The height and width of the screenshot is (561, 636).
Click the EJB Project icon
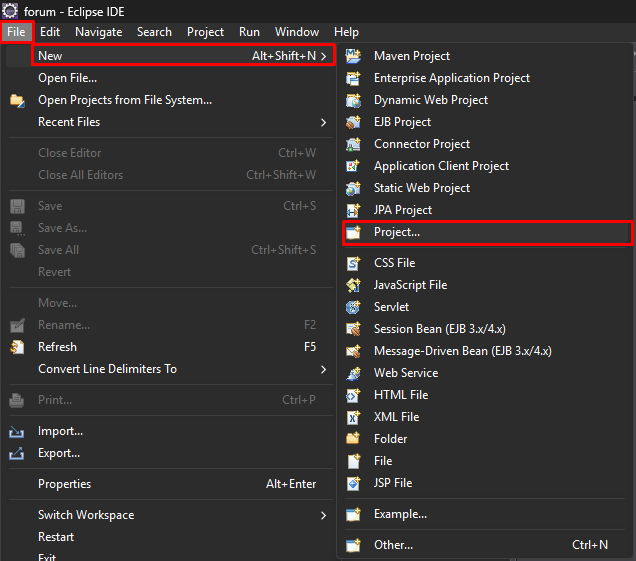(x=353, y=122)
